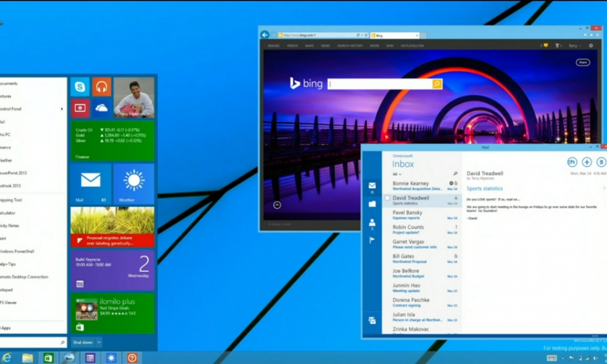Open the Folders icon in Mail sidebar
Viewport: 607px width, 364px height.
(372, 204)
